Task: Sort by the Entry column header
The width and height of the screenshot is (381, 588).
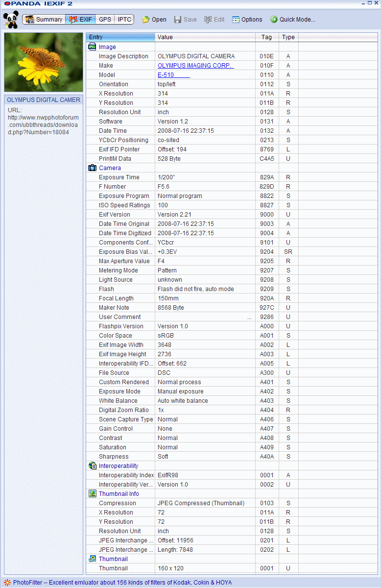Action: tap(120, 37)
